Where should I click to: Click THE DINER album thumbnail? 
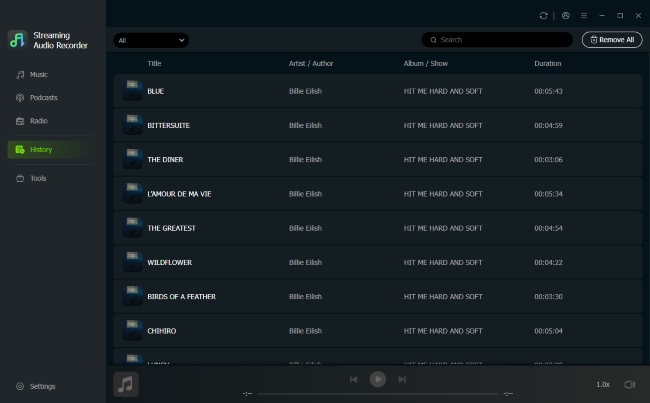(x=132, y=159)
